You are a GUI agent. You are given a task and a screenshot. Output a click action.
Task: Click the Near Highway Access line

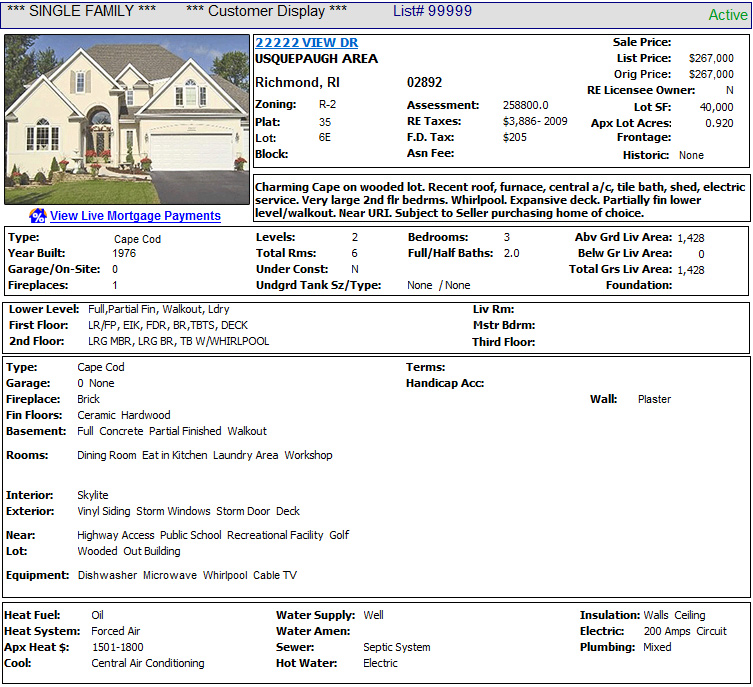coord(213,535)
